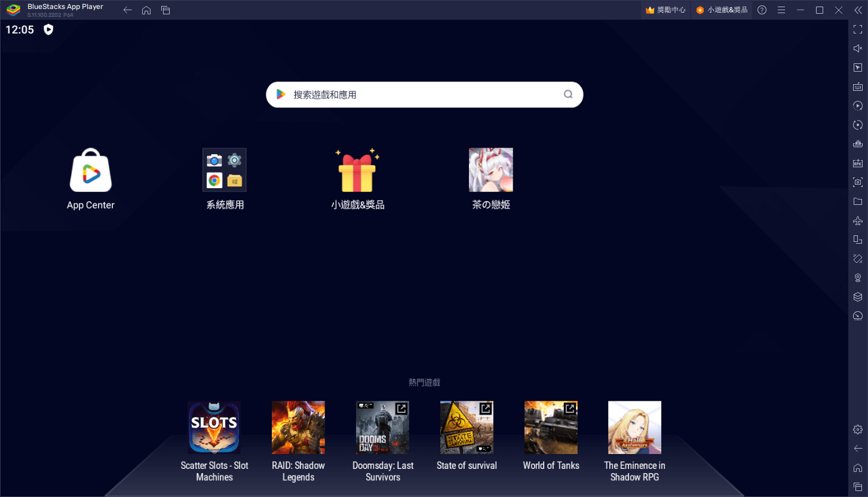Click the two-rectangles device icon in sidebar

pyautogui.click(x=858, y=240)
